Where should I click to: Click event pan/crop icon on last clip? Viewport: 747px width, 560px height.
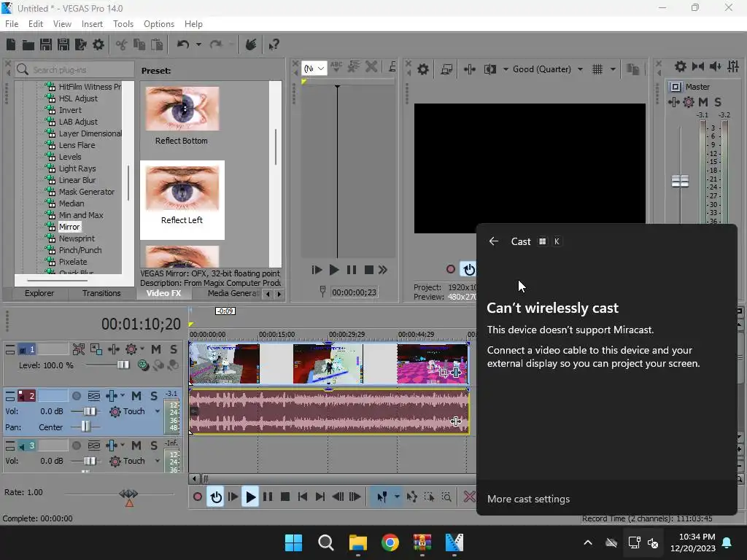(x=443, y=373)
